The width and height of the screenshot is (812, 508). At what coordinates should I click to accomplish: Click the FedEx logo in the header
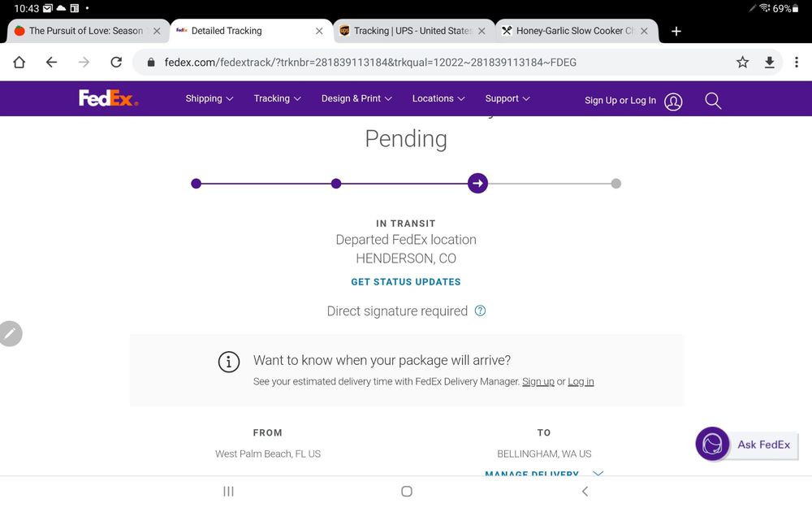108,98
